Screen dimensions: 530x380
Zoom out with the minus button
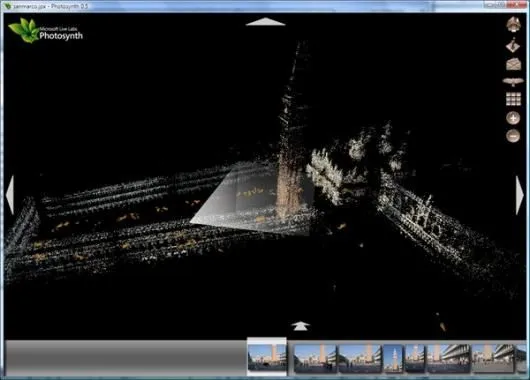click(513, 136)
